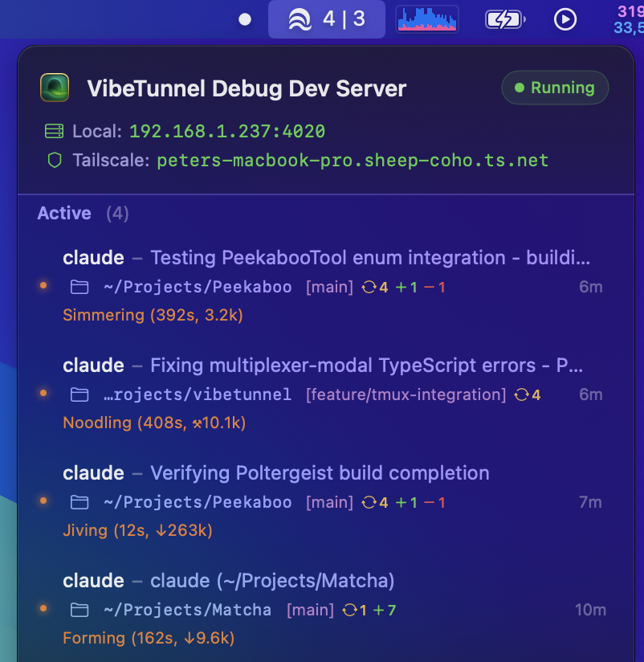The image size is (644, 662).
Task: Click sync changes icon next to feature/tmux-integration
Action: pyautogui.click(x=522, y=395)
